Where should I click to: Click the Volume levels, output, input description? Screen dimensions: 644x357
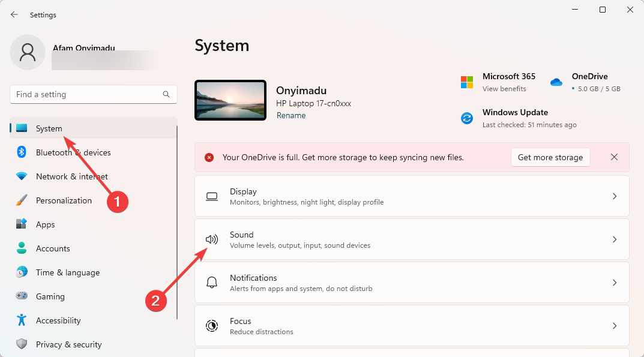(x=300, y=245)
